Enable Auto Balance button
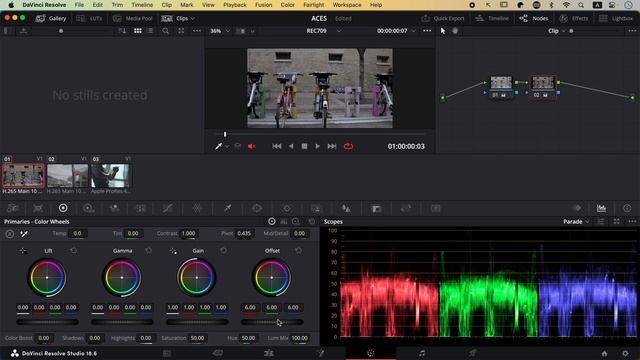The width and height of the screenshot is (640, 360). point(10,234)
